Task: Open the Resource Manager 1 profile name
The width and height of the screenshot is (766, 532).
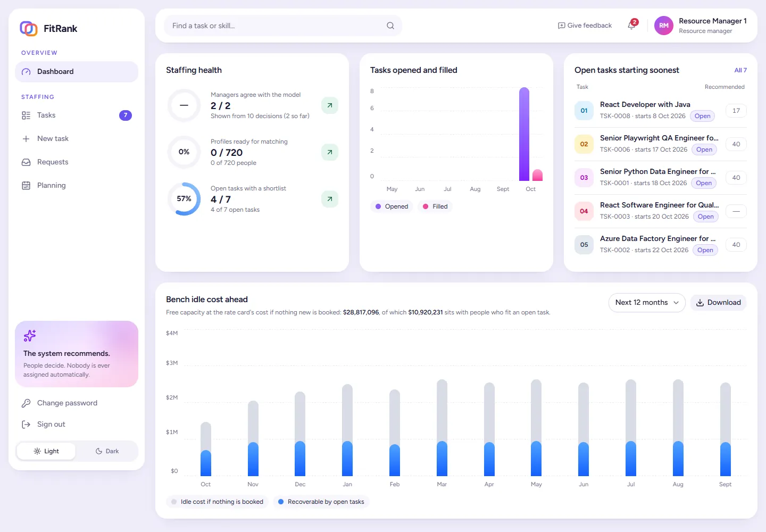Action: pyautogui.click(x=713, y=21)
